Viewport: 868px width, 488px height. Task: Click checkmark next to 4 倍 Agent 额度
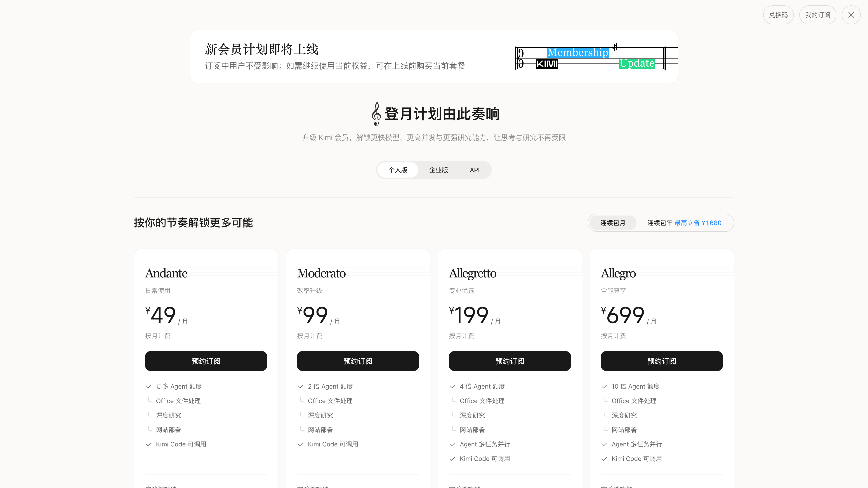click(453, 387)
